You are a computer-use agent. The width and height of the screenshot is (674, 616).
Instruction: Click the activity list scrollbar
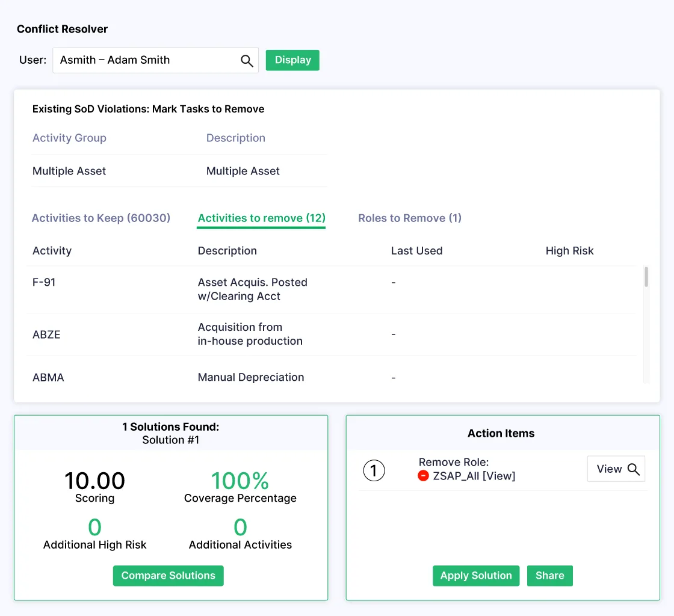coord(646,289)
